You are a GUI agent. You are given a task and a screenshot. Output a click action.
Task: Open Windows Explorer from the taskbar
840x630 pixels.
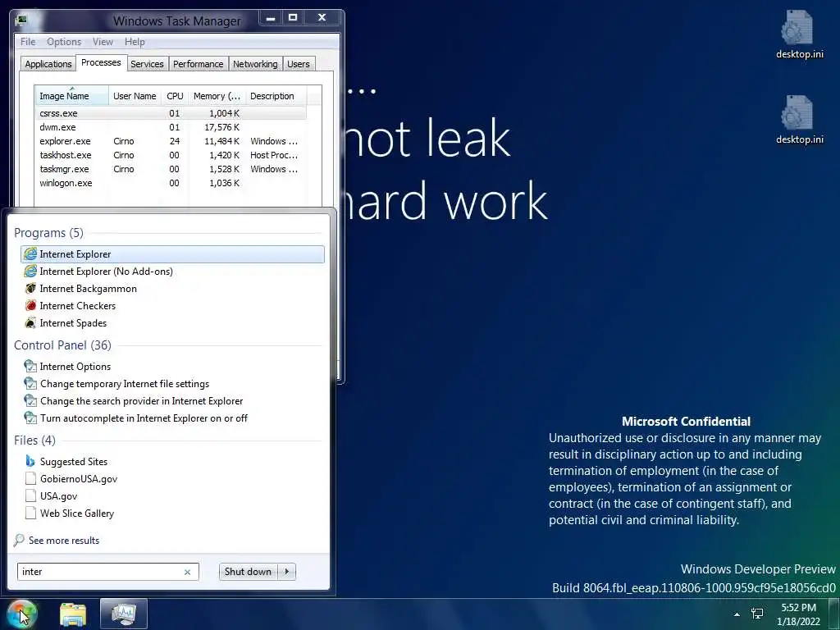(73, 614)
